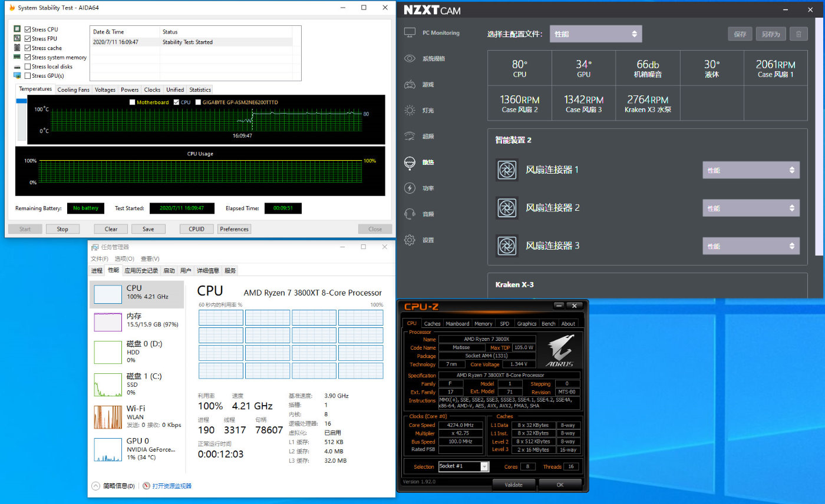Toggle Stress system memory checkbox

coord(28,58)
